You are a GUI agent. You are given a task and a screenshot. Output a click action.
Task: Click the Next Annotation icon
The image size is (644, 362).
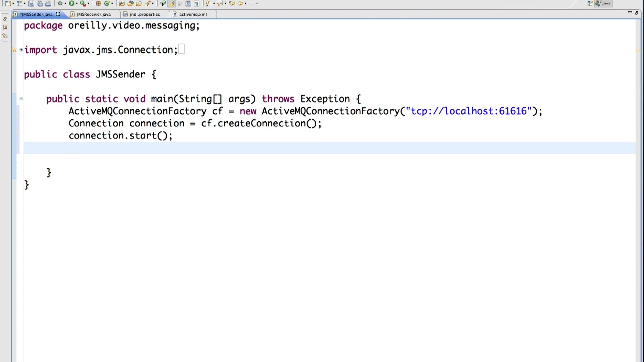(x=208, y=3)
